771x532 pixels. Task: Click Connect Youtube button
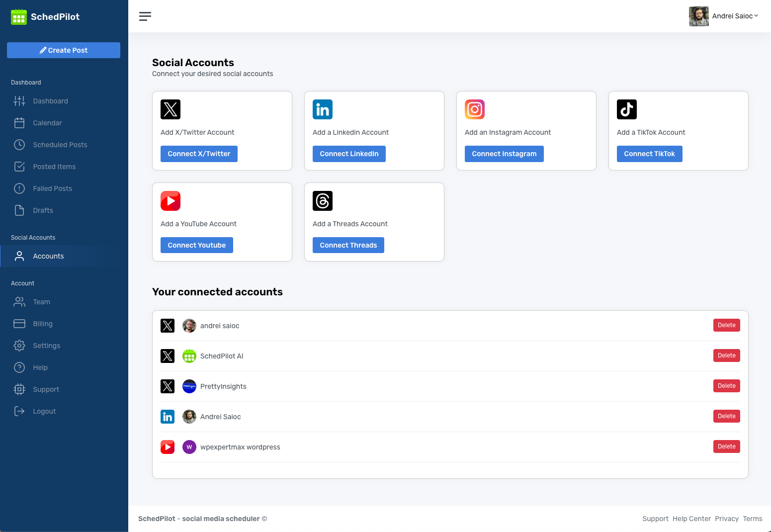pos(197,245)
